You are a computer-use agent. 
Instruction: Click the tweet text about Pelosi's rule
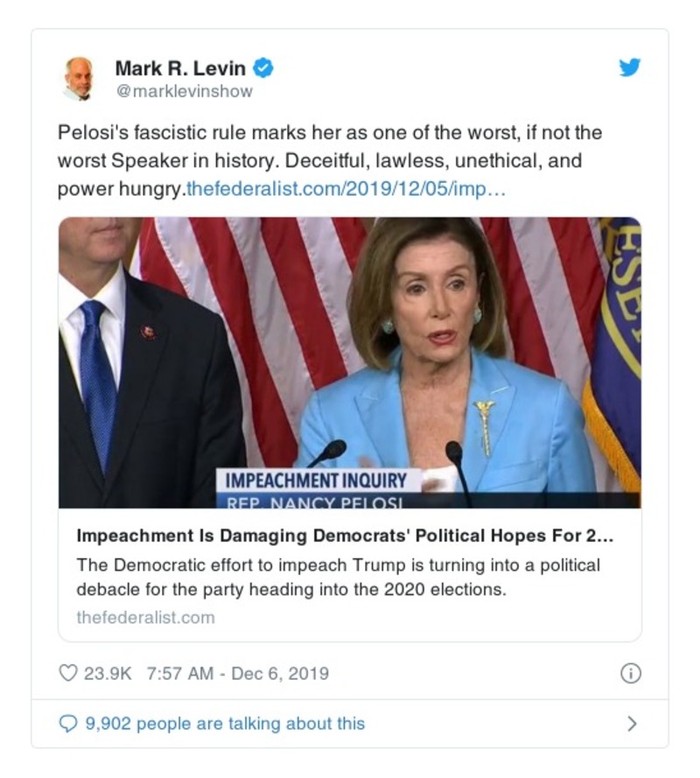click(x=330, y=161)
